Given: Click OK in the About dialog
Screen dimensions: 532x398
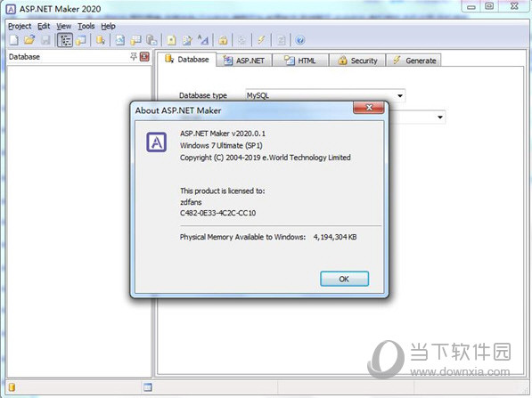Looking at the screenshot, I should pos(344,279).
